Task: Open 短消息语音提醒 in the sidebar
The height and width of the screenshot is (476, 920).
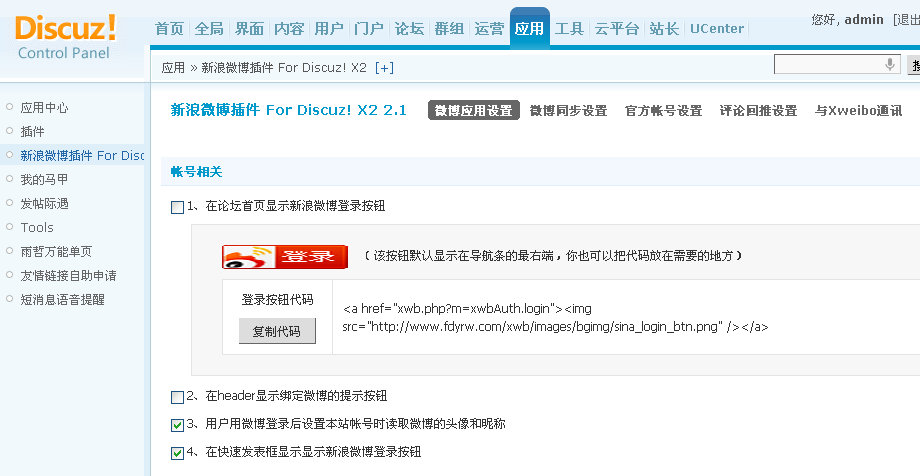Action: click(x=63, y=299)
